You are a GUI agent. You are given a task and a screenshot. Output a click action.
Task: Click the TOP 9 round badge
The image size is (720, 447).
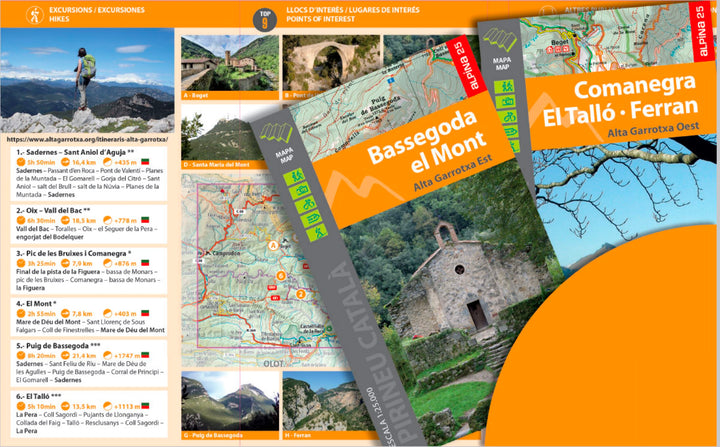point(264,20)
